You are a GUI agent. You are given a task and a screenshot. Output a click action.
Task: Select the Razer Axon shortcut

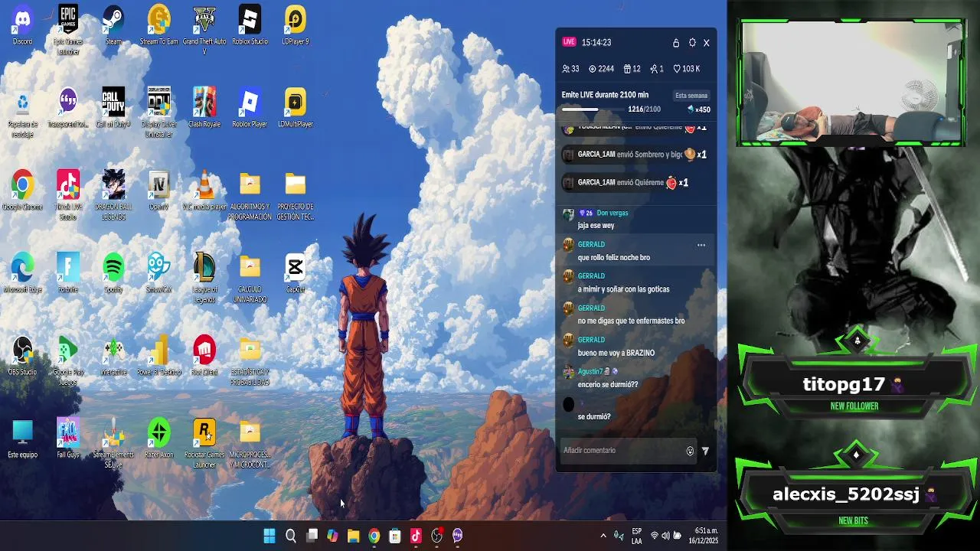(158, 439)
